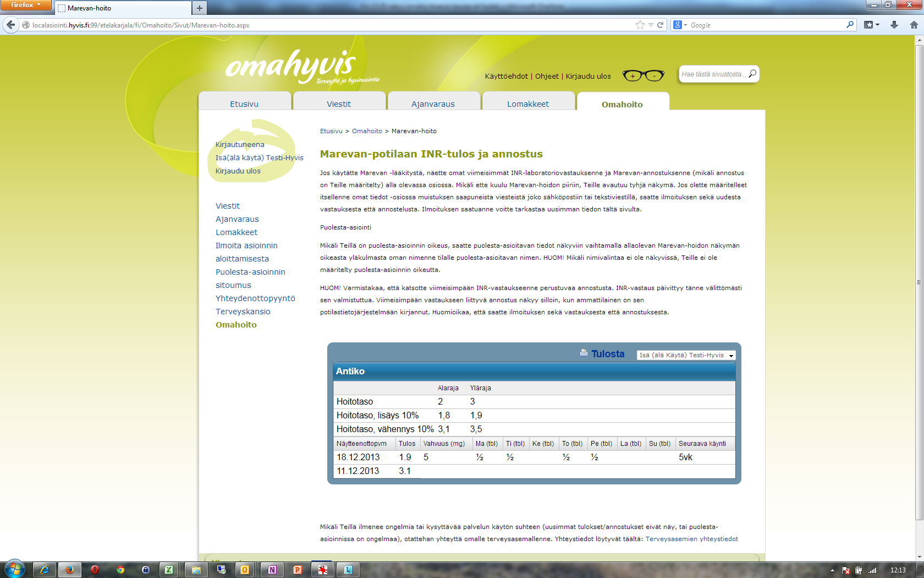Image resolution: width=924 pixels, height=578 pixels.
Task: Launch Internet Explorer from the taskbar
Action: click(x=45, y=570)
